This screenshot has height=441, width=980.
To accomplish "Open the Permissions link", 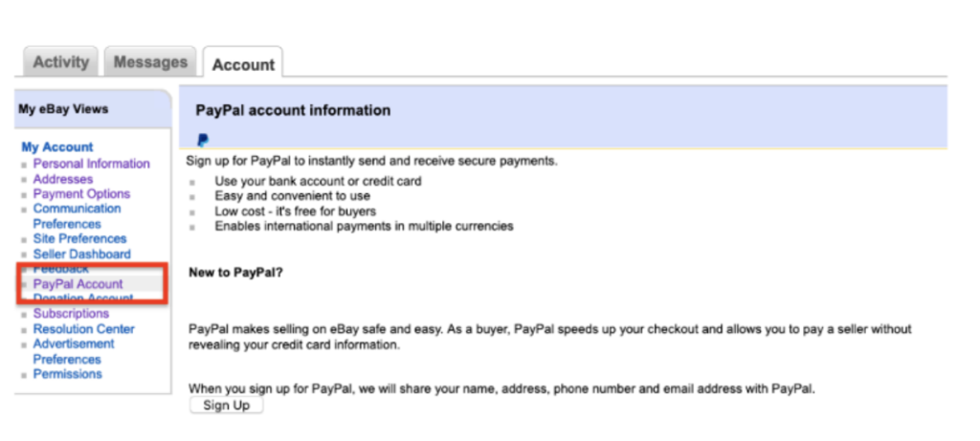I will pyautogui.click(x=67, y=374).
